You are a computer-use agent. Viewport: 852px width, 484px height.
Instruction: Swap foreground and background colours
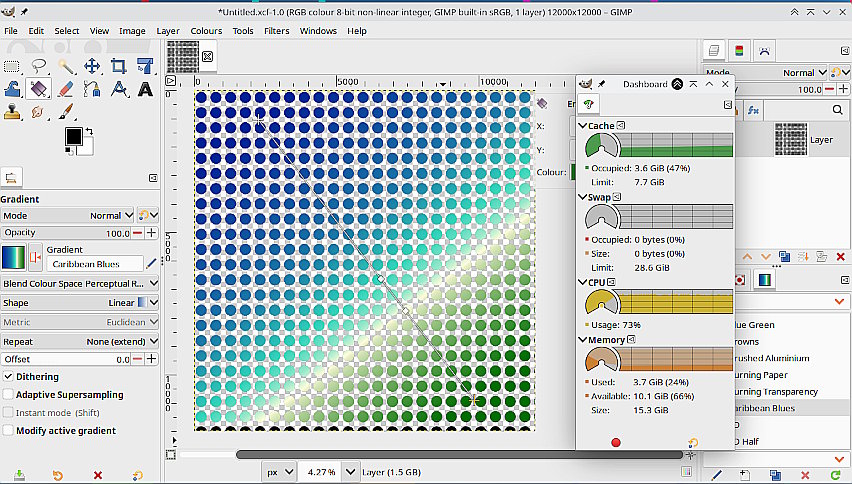click(x=89, y=130)
